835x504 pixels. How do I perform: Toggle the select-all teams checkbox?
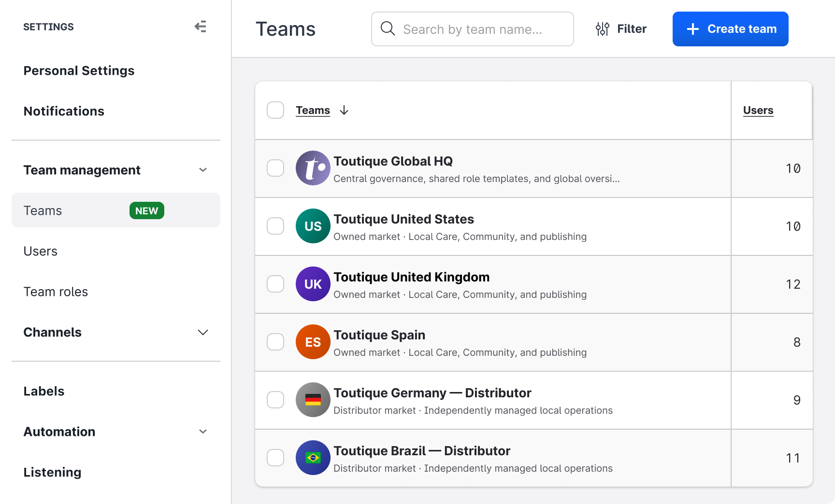pyautogui.click(x=275, y=110)
